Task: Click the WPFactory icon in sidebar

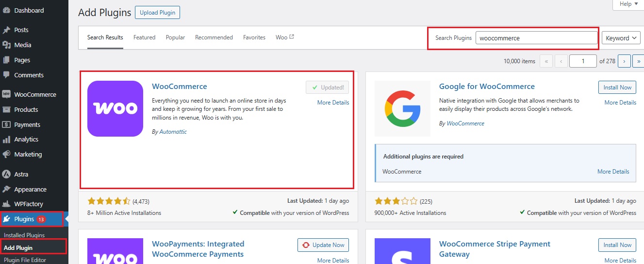Action: pyautogui.click(x=6, y=204)
